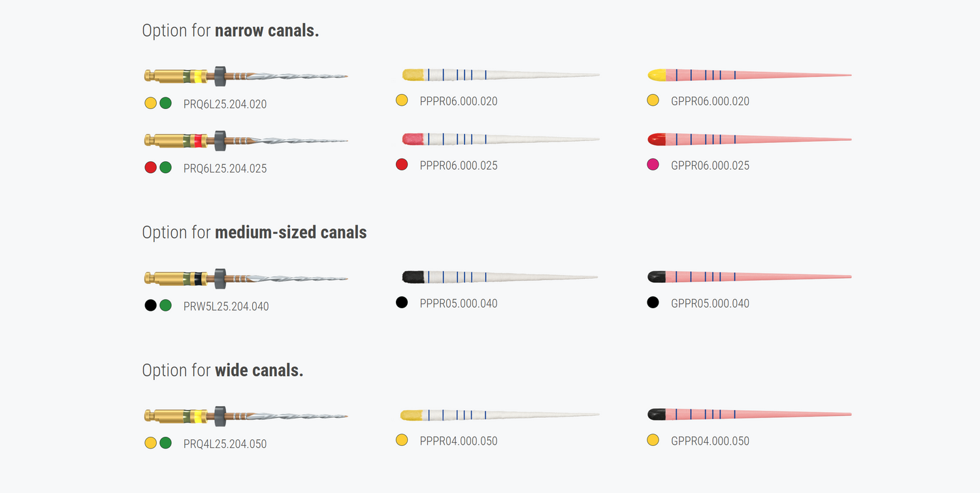
Task: Click the PPPR06.000.020 paper point image
Action: (x=500, y=74)
